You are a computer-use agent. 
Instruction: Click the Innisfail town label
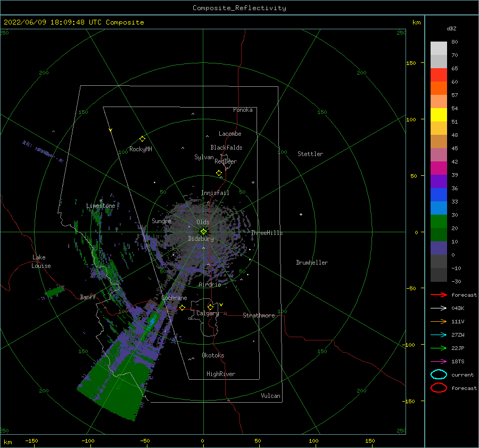point(215,193)
